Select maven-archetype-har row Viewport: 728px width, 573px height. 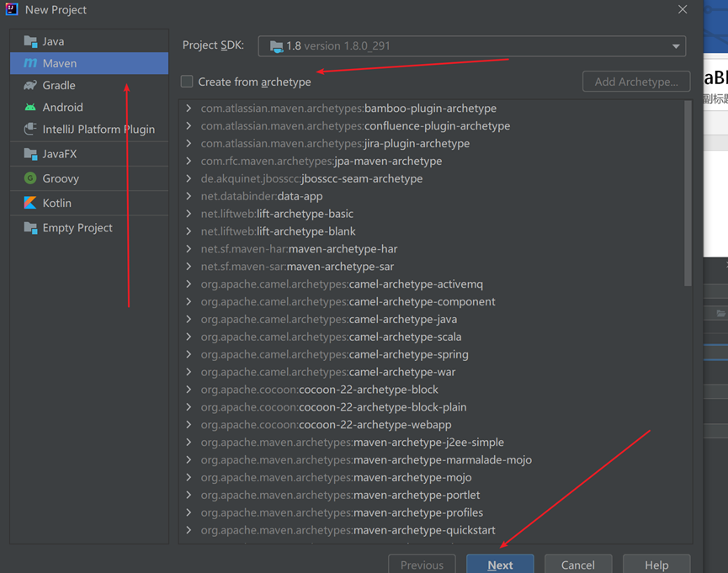(432, 249)
